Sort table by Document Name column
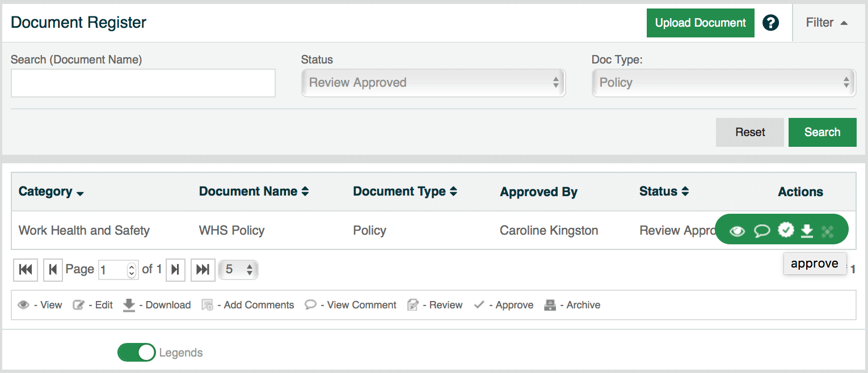The height and width of the screenshot is (373, 868). tap(254, 192)
